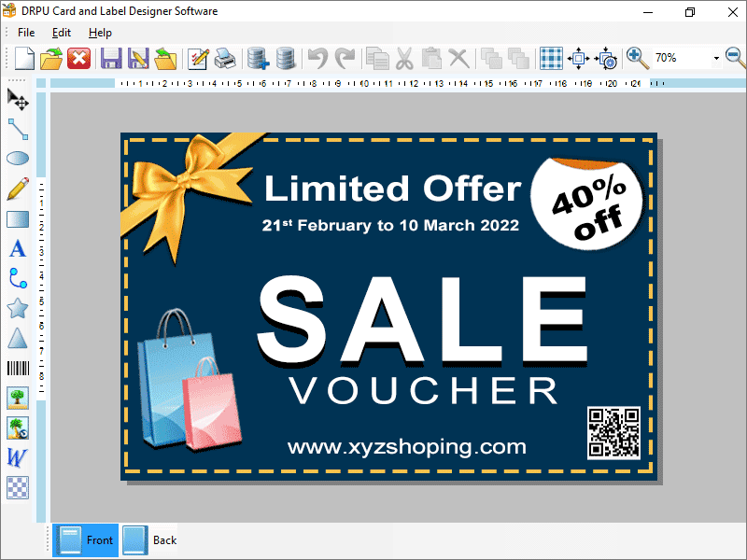
Task: Select the Triangle shape tool
Action: coord(18,338)
